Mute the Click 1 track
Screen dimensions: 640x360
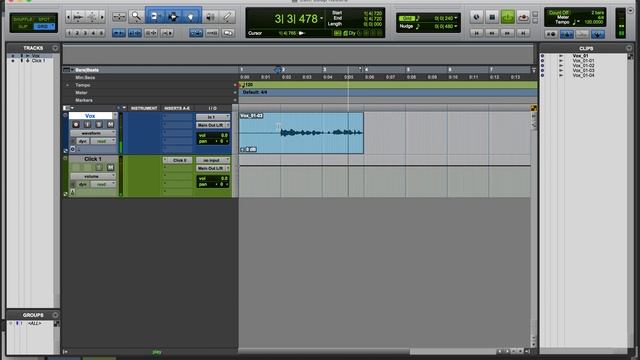110,168
